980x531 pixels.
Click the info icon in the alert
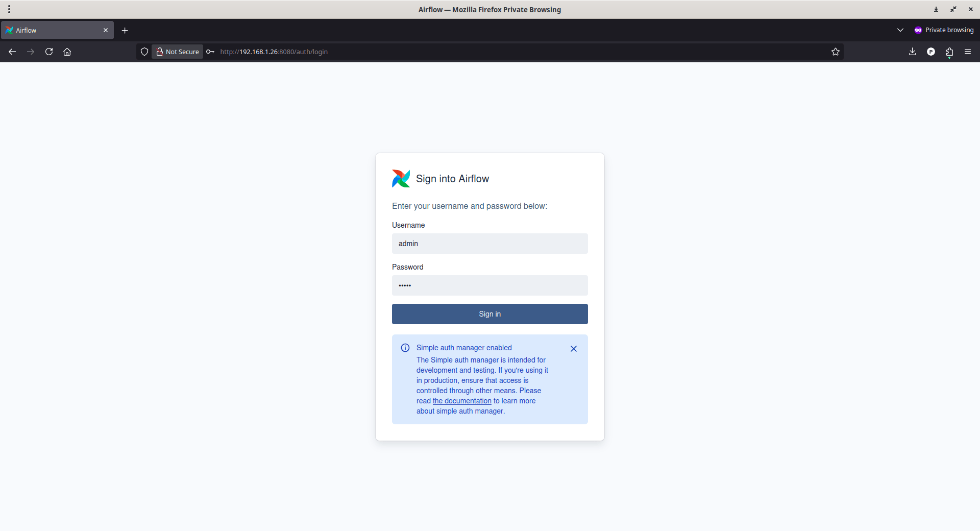tap(405, 348)
